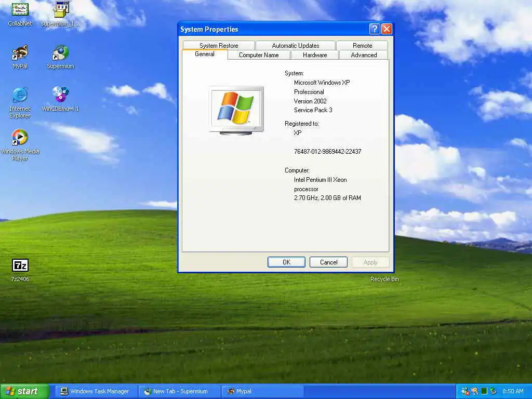The width and height of the screenshot is (532, 399).
Task: Click the 'Service Pack 3' text
Action: (313, 110)
